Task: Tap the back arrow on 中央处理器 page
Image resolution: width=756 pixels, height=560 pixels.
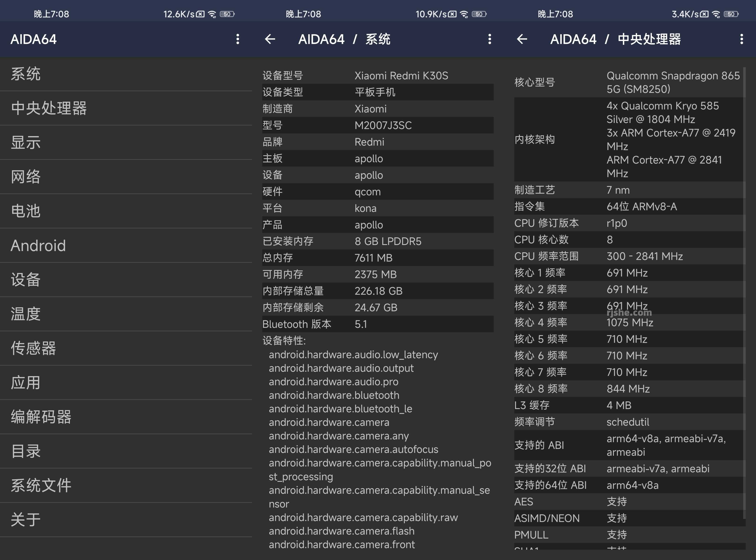Action: click(522, 39)
